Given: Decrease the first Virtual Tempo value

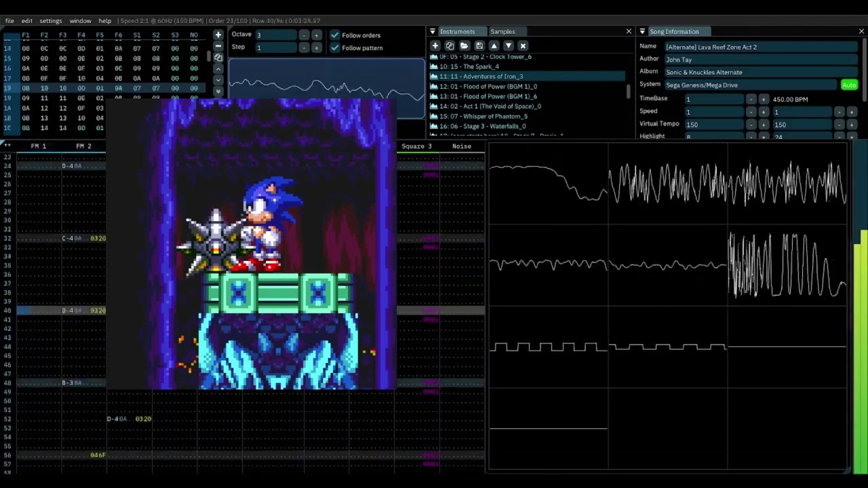Looking at the screenshot, I should pos(751,125).
